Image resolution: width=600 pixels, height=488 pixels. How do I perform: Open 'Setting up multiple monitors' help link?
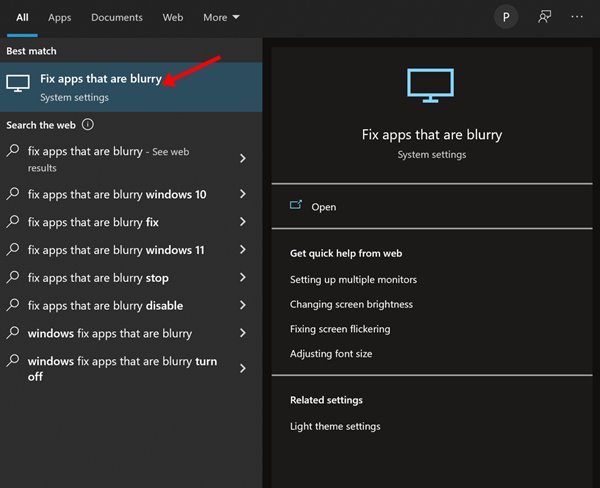click(353, 280)
